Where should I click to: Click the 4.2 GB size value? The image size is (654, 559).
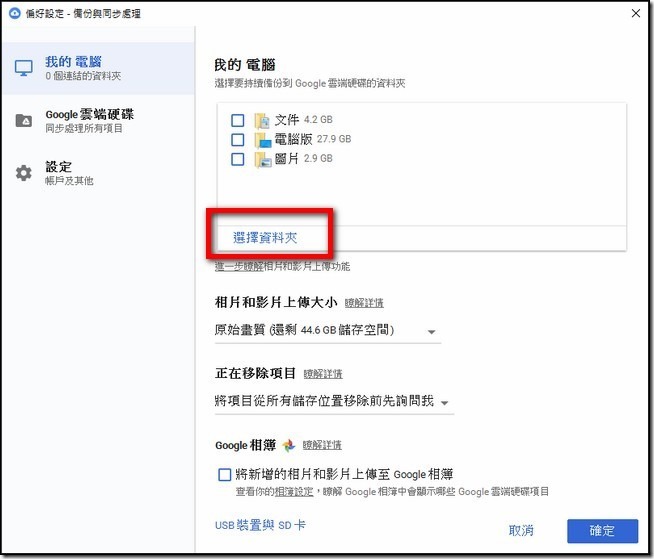(318, 120)
